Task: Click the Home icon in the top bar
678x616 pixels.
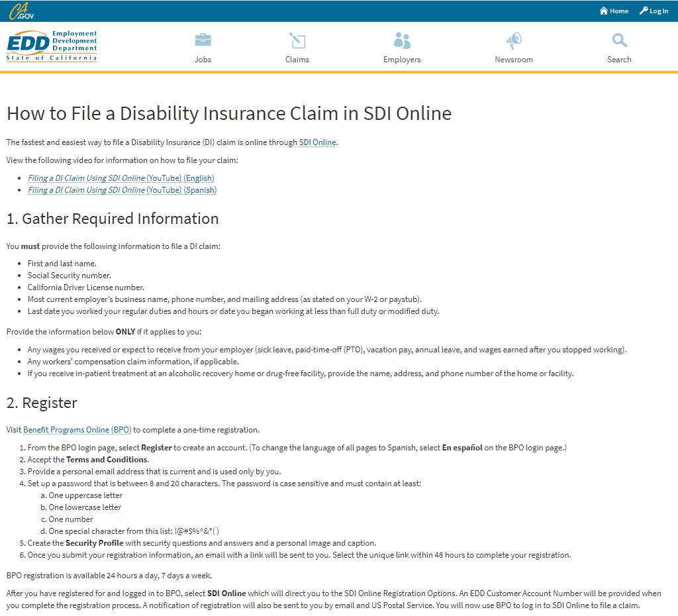Action: tap(602, 11)
